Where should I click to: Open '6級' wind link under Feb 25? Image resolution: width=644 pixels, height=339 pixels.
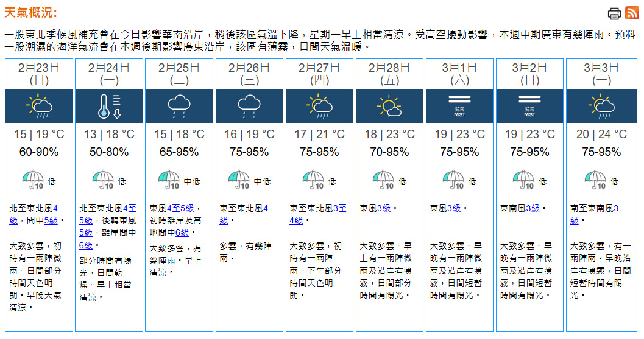182,232
